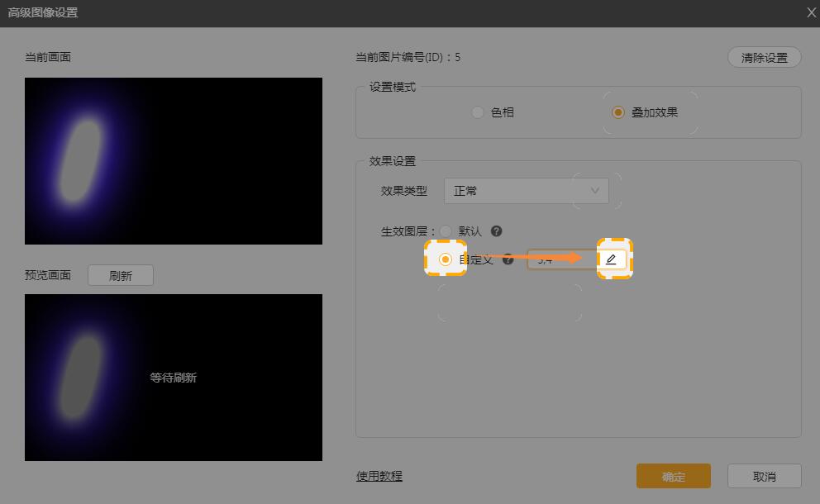Click the 当前图片编号(ID) label
Viewport: 820px width, 504px height.
pos(408,57)
